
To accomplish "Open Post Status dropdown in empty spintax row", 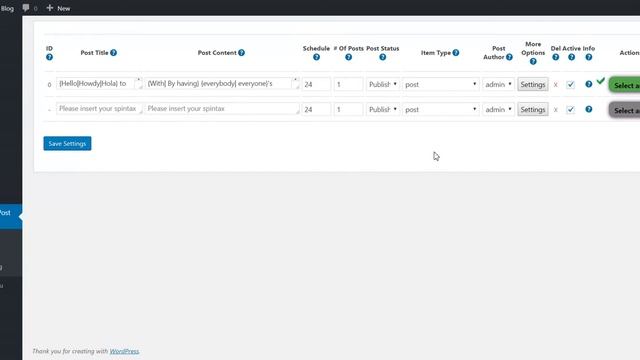I will [383, 109].
